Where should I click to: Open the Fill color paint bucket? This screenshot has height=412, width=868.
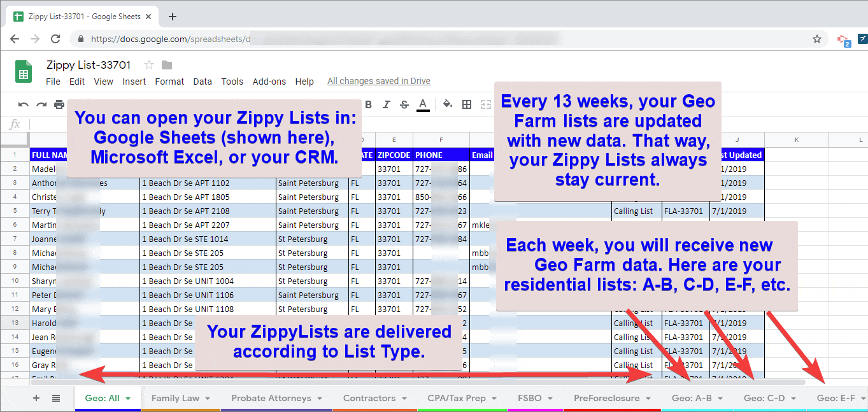point(448,104)
